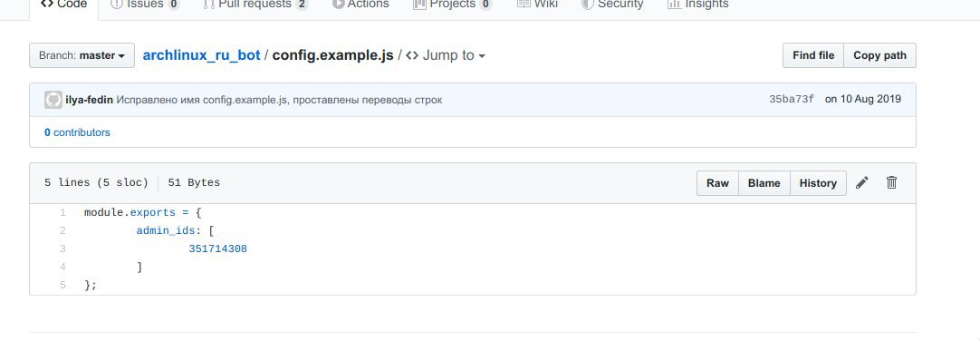Click the 5 lines (5 sloc) text

96,182
